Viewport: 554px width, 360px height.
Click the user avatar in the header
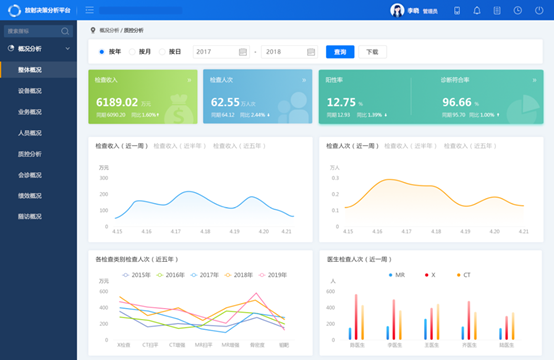click(397, 10)
